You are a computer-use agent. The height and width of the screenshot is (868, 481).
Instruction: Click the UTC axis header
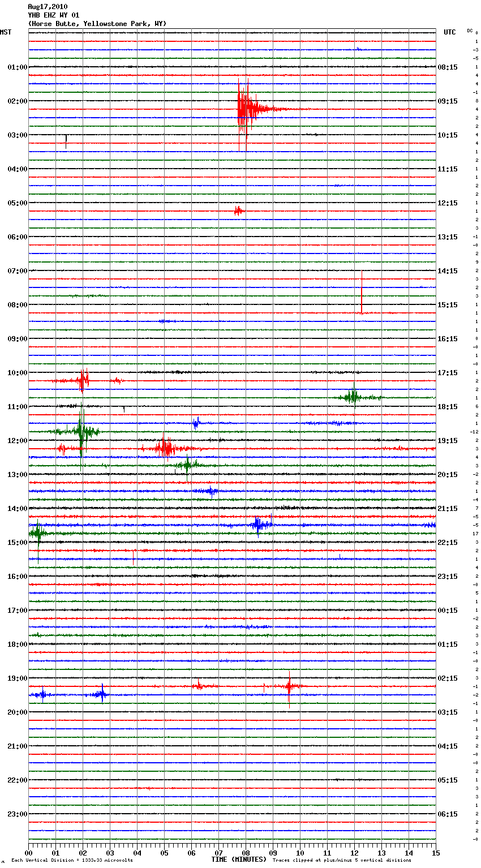(x=450, y=32)
